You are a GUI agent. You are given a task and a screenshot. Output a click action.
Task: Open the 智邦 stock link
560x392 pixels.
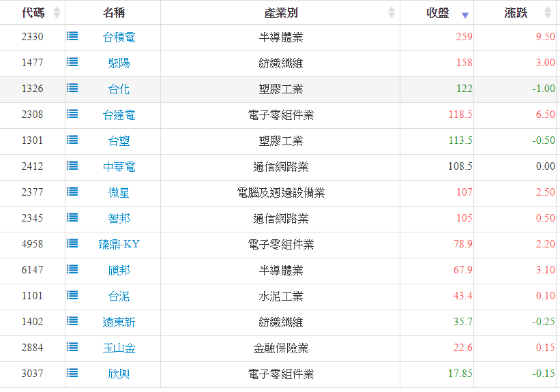point(119,219)
